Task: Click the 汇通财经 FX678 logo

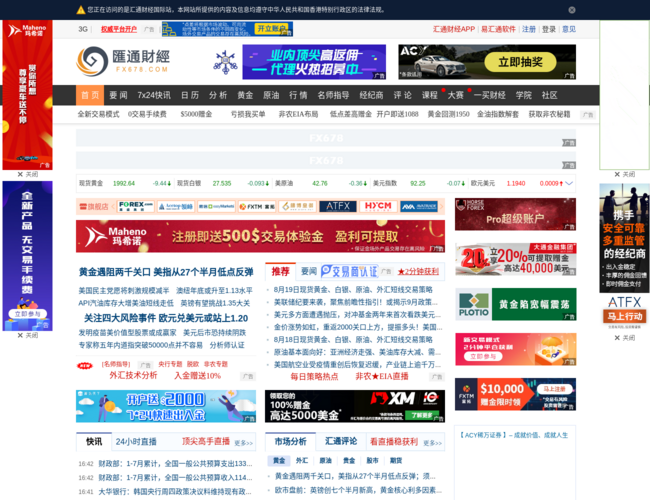Action: [123, 61]
